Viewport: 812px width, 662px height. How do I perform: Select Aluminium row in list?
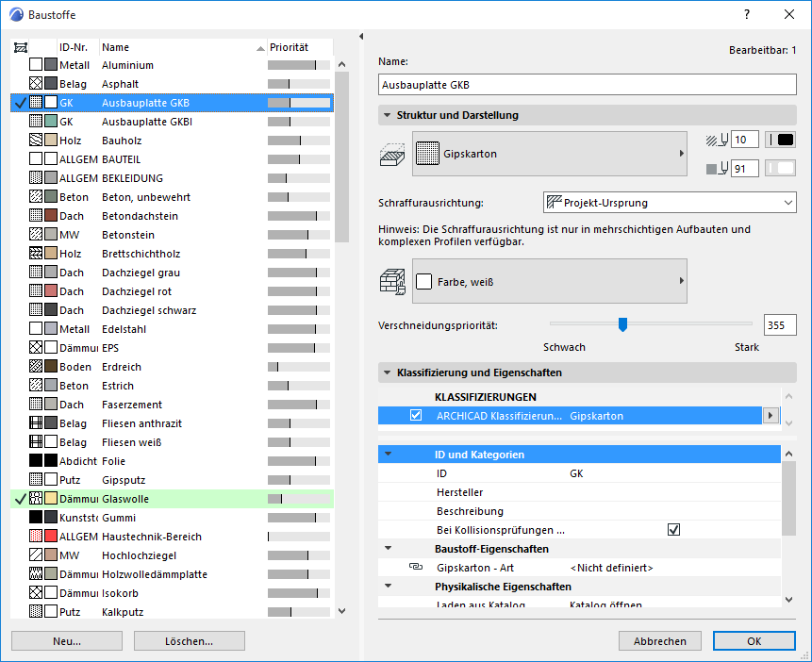click(172, 65)
